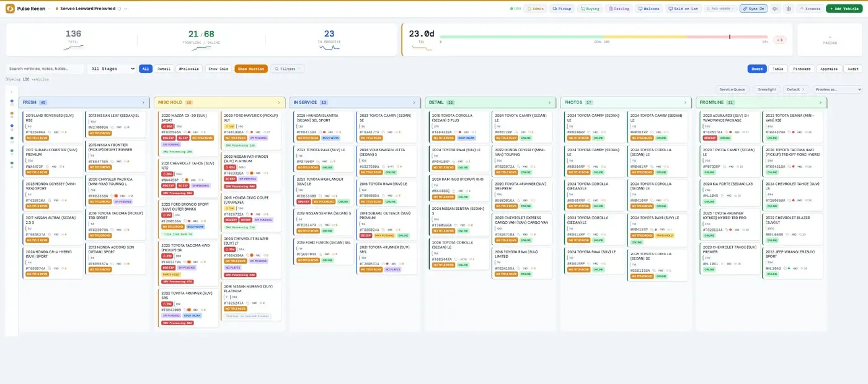Click the Greenlight button
868x384 pixels.
766,89
